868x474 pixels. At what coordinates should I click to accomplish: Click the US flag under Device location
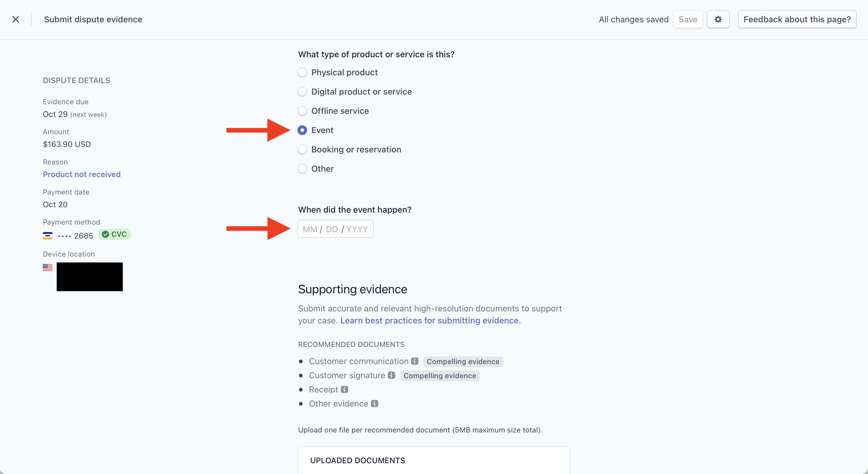point(48,268)
